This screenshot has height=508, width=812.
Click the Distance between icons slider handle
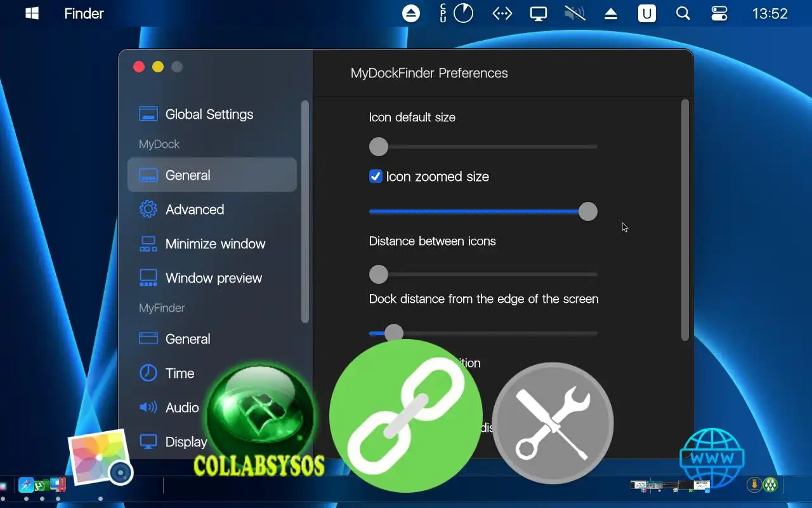pyautogui.click(x=379, y=274)
